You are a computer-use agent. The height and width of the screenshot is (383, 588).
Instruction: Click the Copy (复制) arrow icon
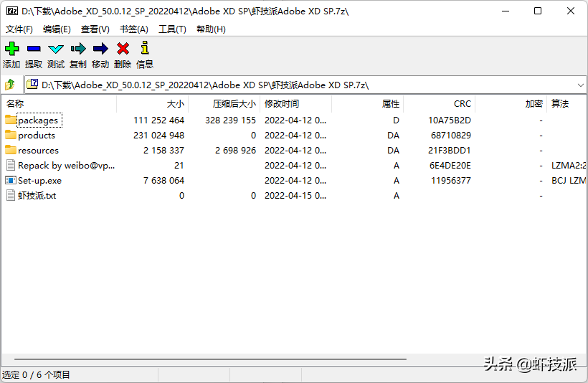pyautogui.click(x=78, y=48)
